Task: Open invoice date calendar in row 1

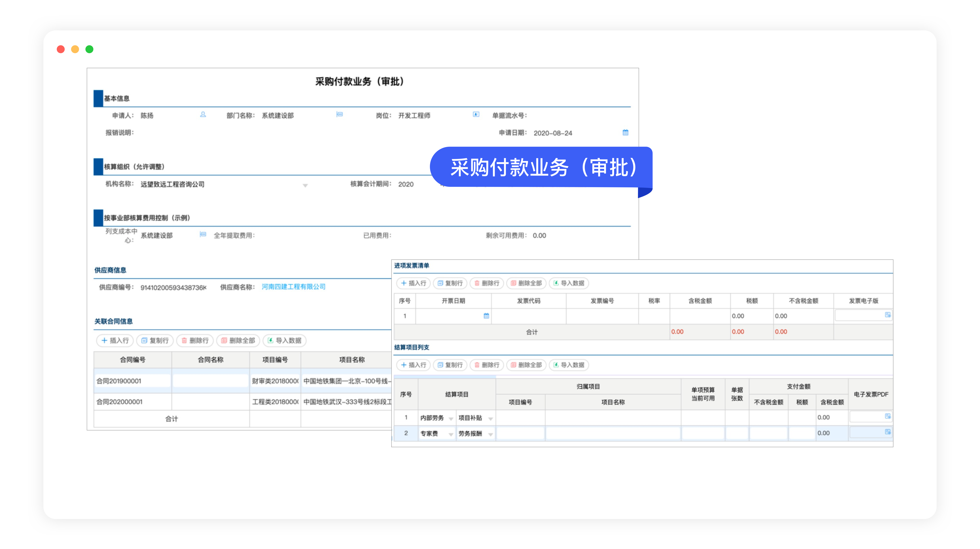Action: [x=486, y=316]
